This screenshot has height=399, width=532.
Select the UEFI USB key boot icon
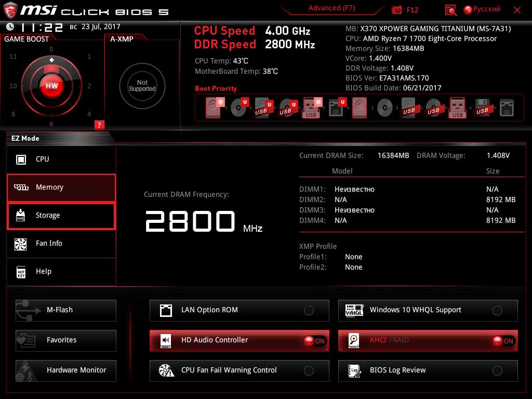click(312, 108)
